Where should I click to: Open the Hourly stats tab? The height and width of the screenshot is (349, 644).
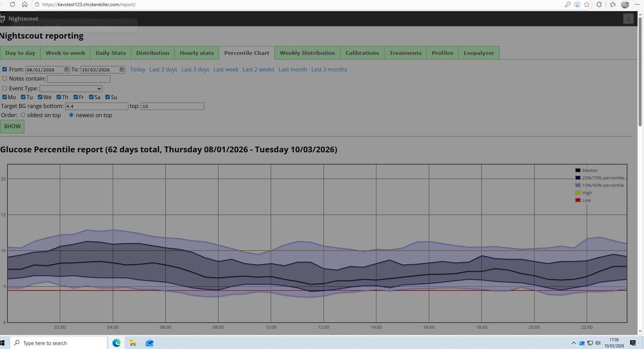click(x=196, y=53)
